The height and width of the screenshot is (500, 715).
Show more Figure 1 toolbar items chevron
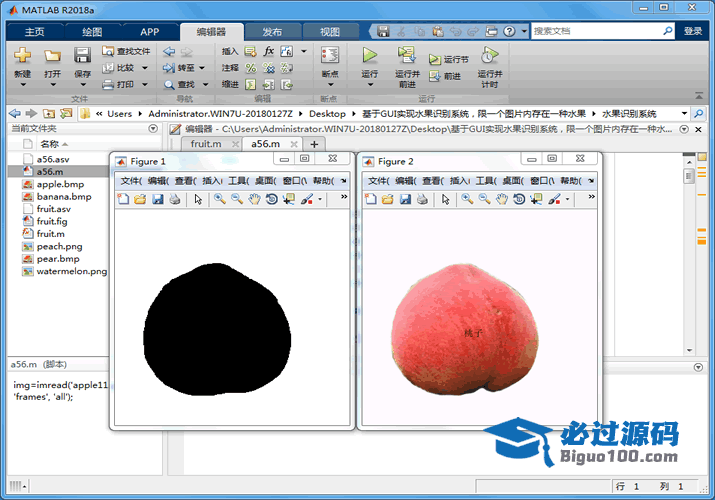[344, 197]
